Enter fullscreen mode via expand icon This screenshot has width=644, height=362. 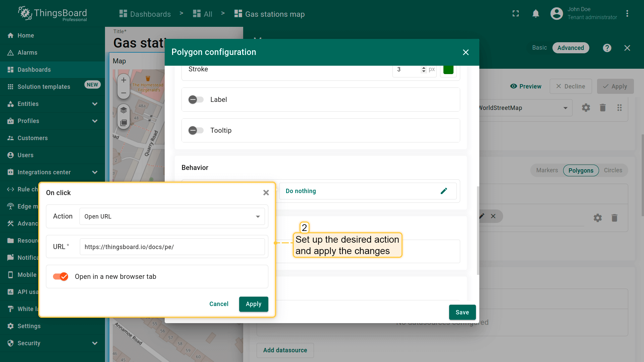(516, 14)
